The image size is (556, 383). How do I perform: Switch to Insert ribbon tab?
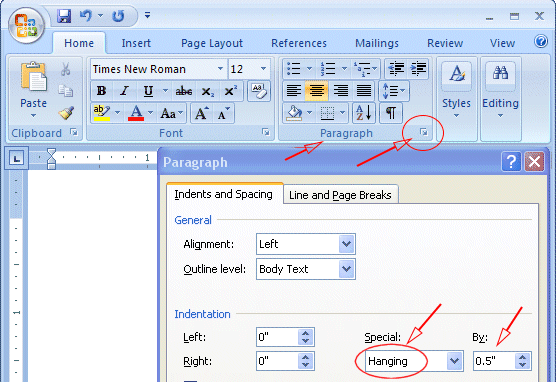click(136, 43)
